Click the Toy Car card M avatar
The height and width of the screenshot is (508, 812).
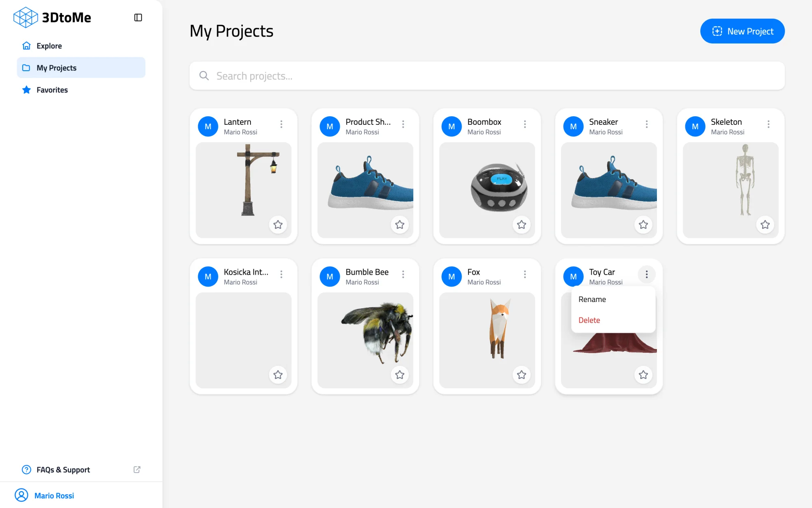(x=573, y=277)
